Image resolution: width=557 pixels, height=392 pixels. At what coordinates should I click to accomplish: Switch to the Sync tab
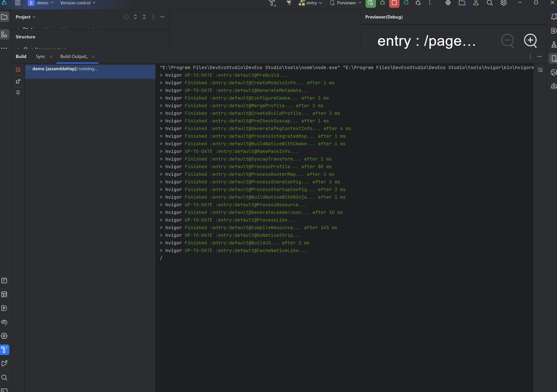40,57
